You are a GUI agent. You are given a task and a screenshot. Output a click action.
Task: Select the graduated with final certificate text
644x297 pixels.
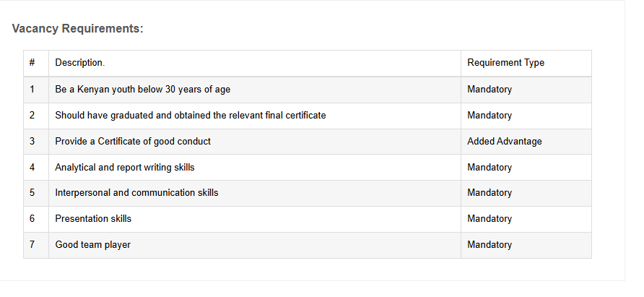(x=190, y=116)
